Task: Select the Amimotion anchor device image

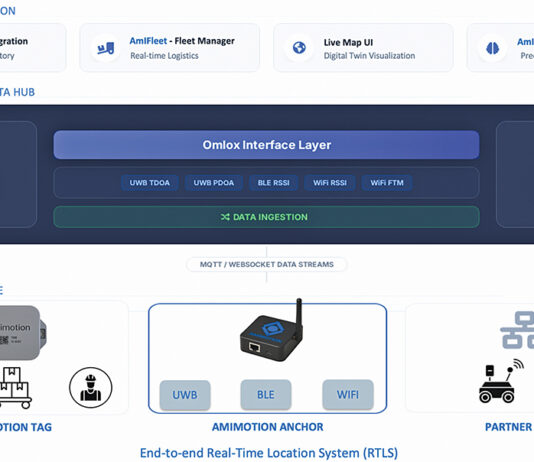Action: (271, 330)
